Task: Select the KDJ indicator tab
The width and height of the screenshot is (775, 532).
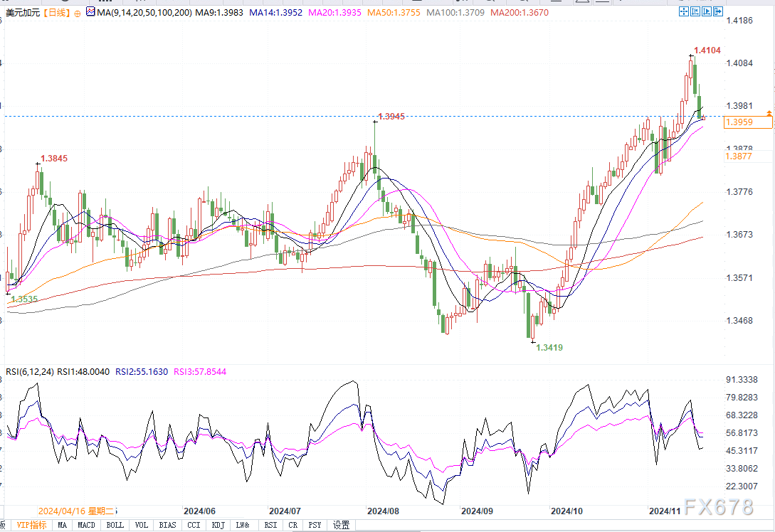Action: (x=219, y=526)
